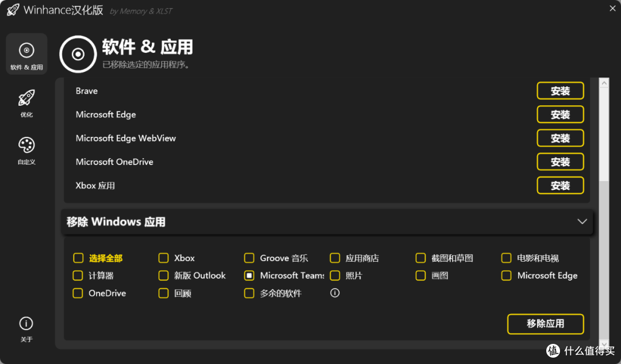621x364 pixels.
Task: Close the Winhance window
Action: (612, 8)
